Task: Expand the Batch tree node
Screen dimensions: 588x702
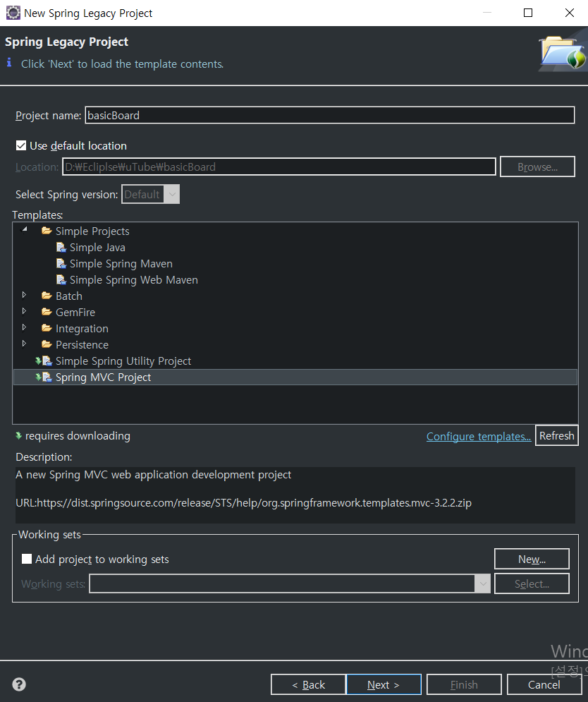Action: (24, 295)
